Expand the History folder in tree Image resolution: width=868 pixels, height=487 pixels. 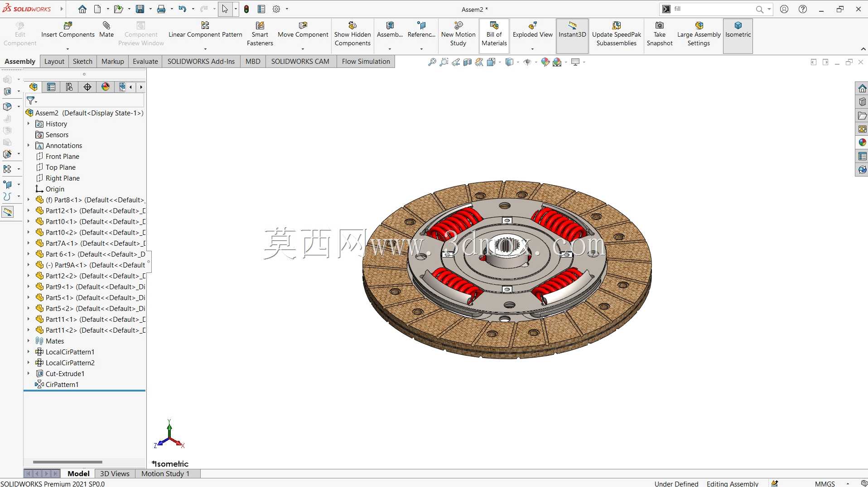point(29,124)
